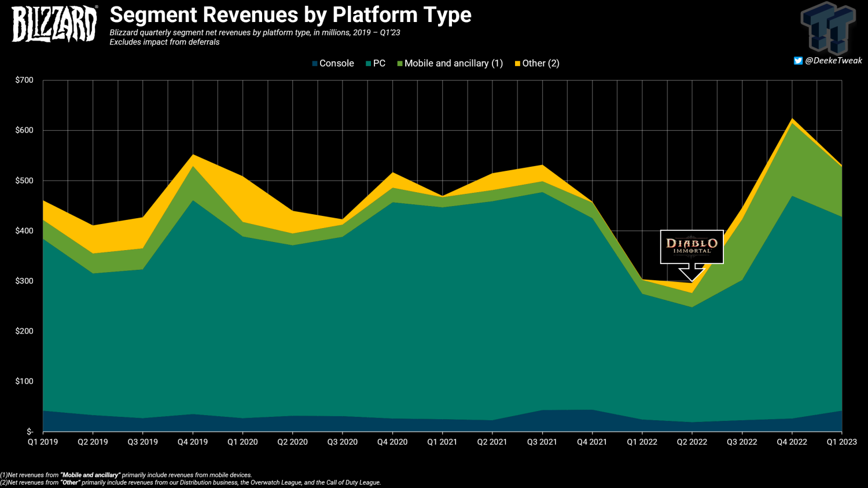Click the Q4 2020 x-axis label
Viewport: 868px width, 488px height.
click(392, 442)
